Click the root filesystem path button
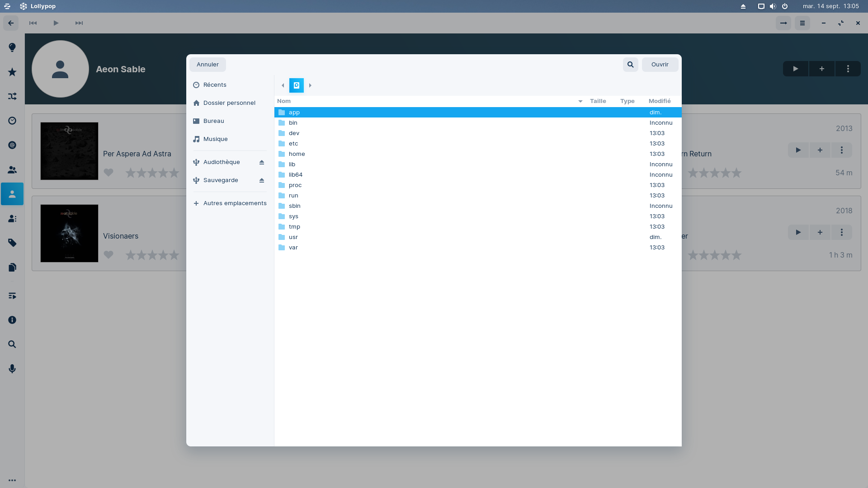This screenshot has height=488, width=868. click(x=297, y=85)
